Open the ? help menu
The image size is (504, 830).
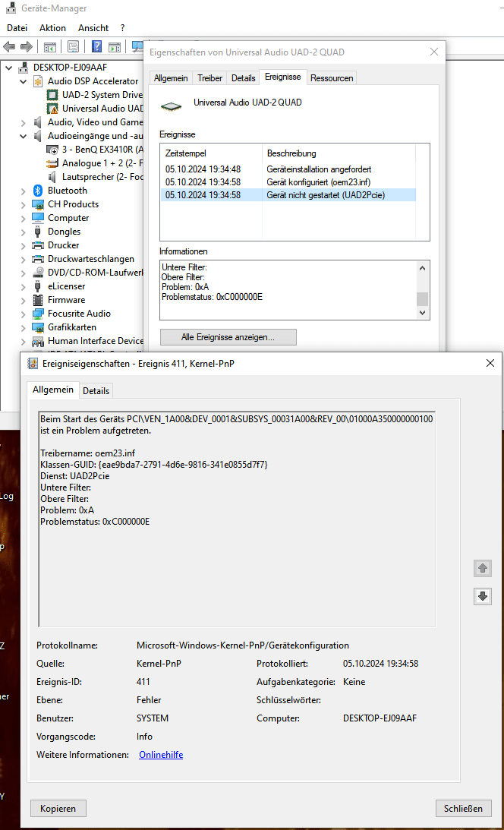pyautogui.click(x=123, y=28)
